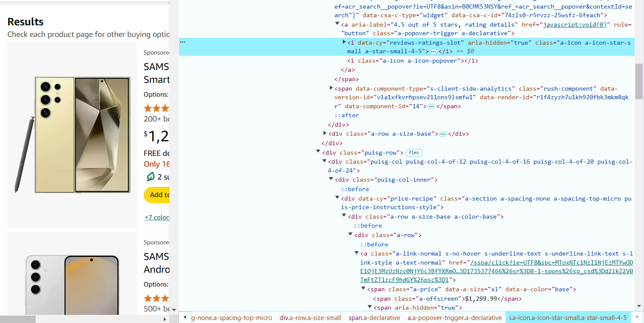Screen dimensions: 644x323
Task: Expand the div class "a-row a-size-base" node
Action: 325,134
